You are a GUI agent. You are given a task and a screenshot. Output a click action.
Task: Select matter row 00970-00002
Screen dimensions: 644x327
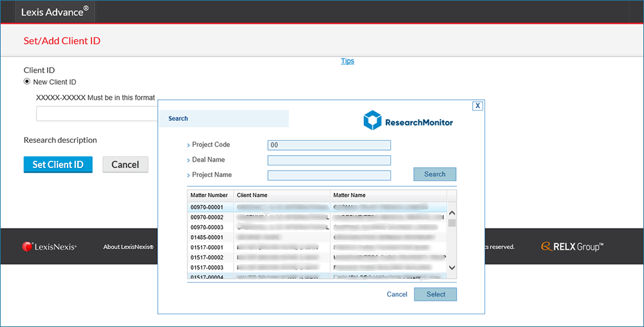pyautogui.click(x=317, y=217)
